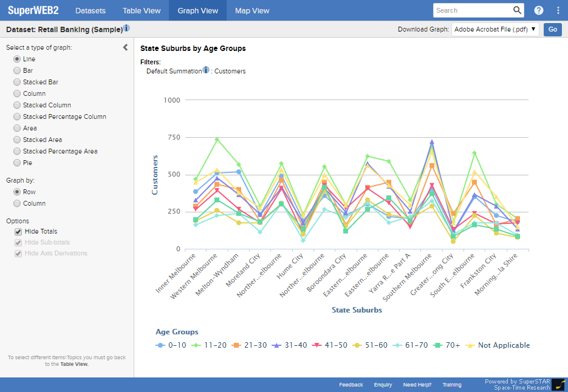Click the search magnifier icon
The width and height of the screenshot is (568, 392).
[x=517, y=10]
